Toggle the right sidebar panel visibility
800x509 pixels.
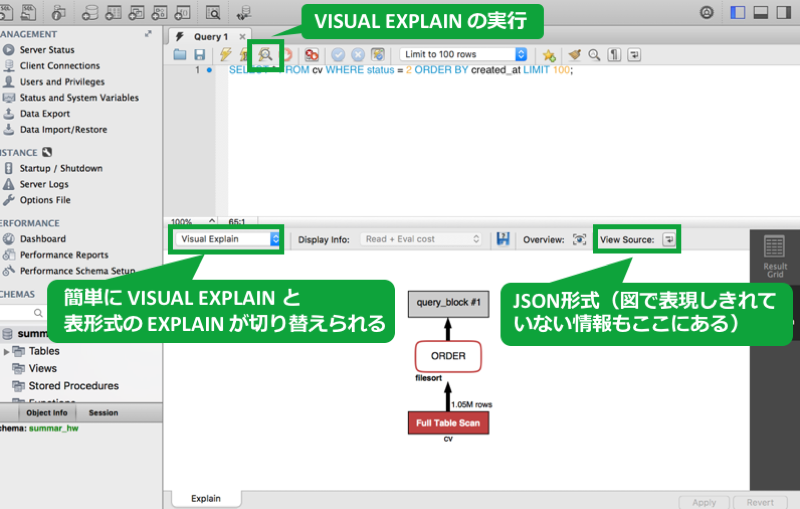point(782,13)
